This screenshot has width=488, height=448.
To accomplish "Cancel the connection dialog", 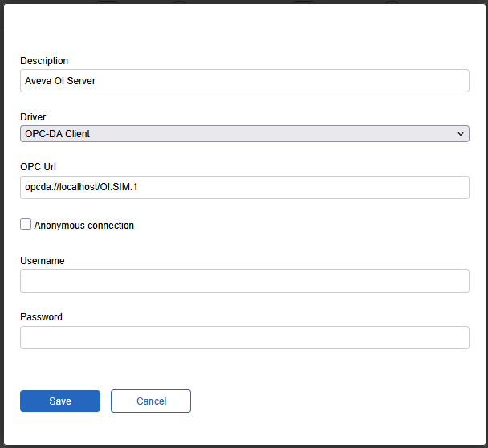I will click(151, 401).
